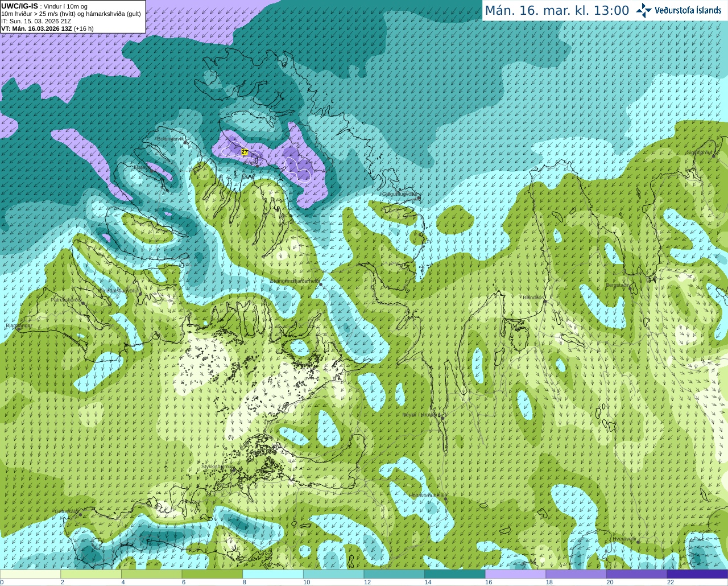Viewport: 728px width, 586px height.
Task: Click the 'Gufuskálar' station label
Action: [66, 511]
